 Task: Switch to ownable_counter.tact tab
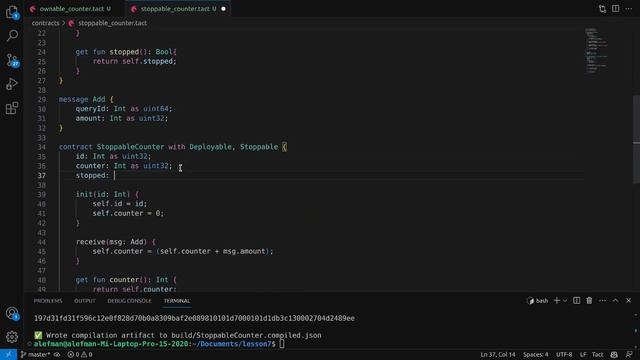71,9
